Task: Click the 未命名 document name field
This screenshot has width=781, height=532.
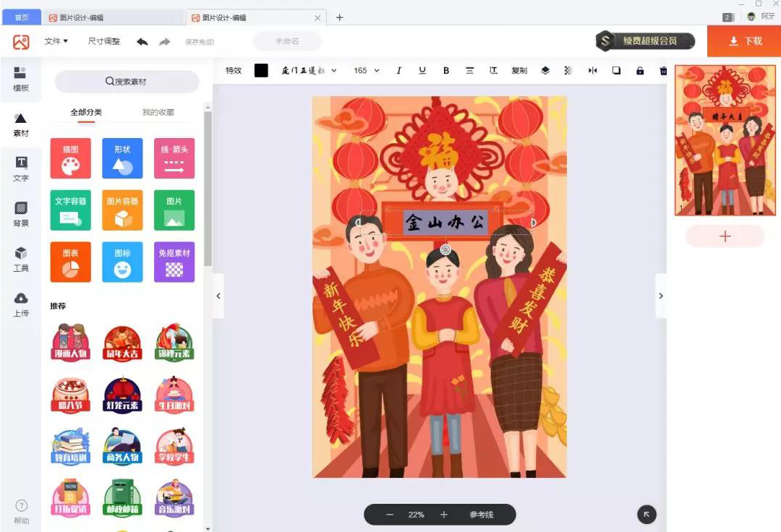Action: pos(287,41)
